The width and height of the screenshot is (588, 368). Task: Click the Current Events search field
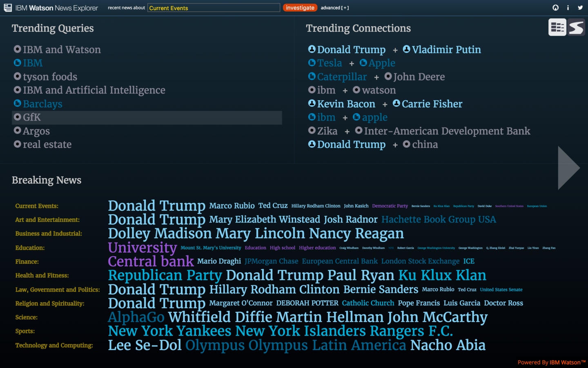214,8
